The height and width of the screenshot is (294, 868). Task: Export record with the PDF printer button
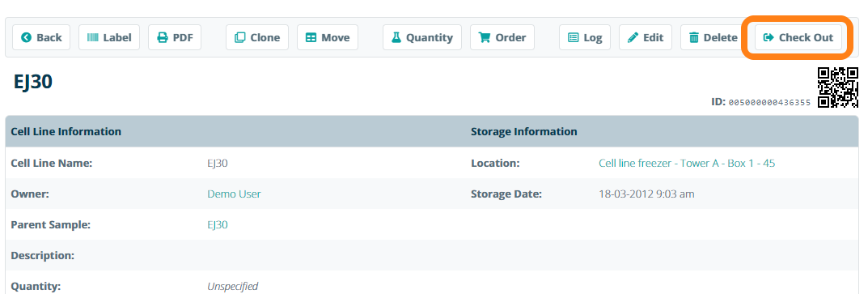(175, 38)
